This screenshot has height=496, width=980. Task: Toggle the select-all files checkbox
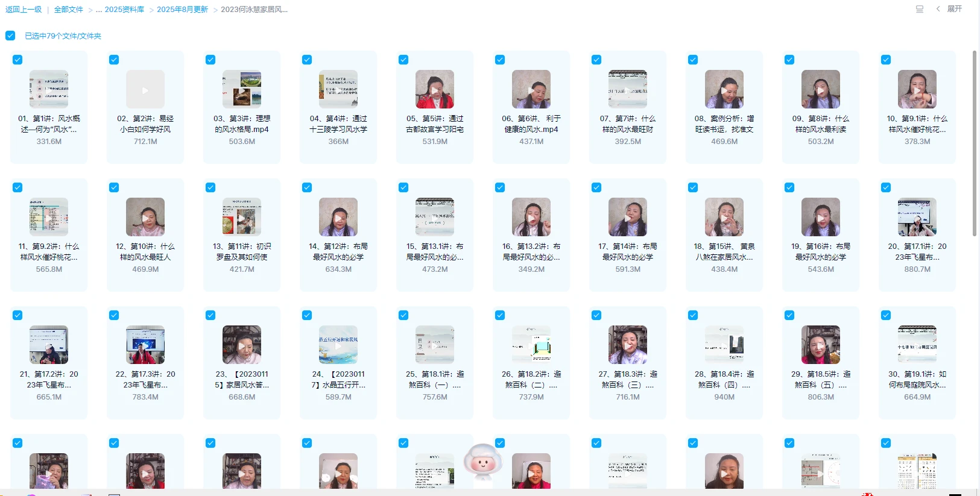click(x=10, y=36)
